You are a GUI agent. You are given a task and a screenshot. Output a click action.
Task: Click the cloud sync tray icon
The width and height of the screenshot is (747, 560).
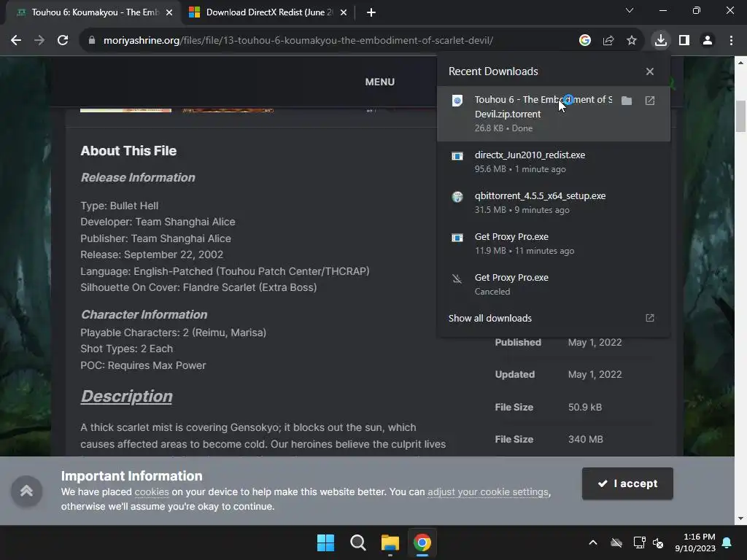(616, 542)
